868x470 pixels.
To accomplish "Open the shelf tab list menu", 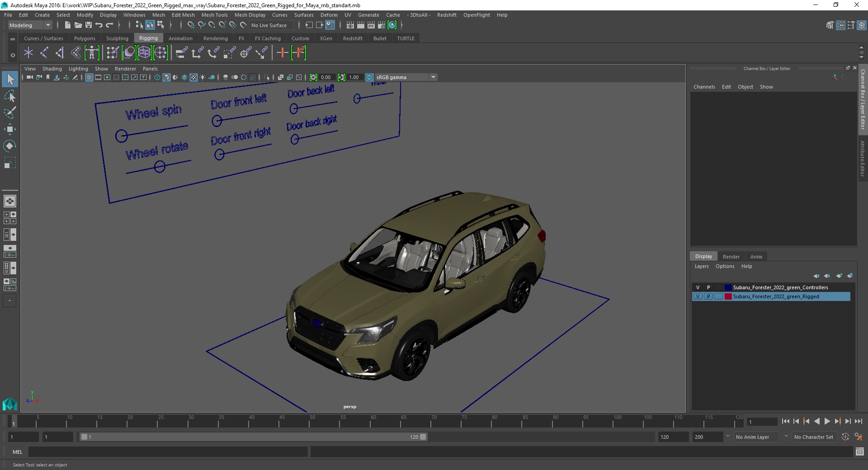I will (13, 39).
